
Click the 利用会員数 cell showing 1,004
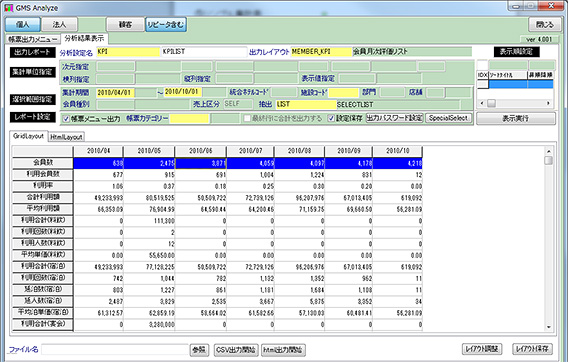coord(250,175)
